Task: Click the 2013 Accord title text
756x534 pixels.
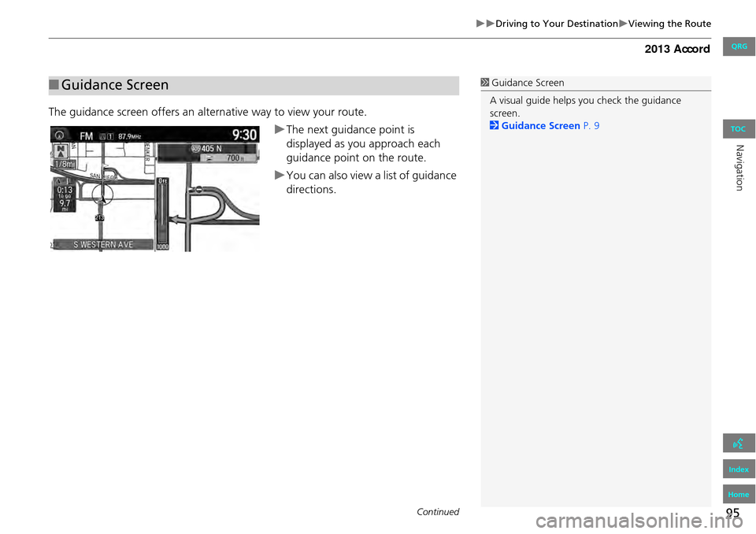Action: (x=677, y=49)
